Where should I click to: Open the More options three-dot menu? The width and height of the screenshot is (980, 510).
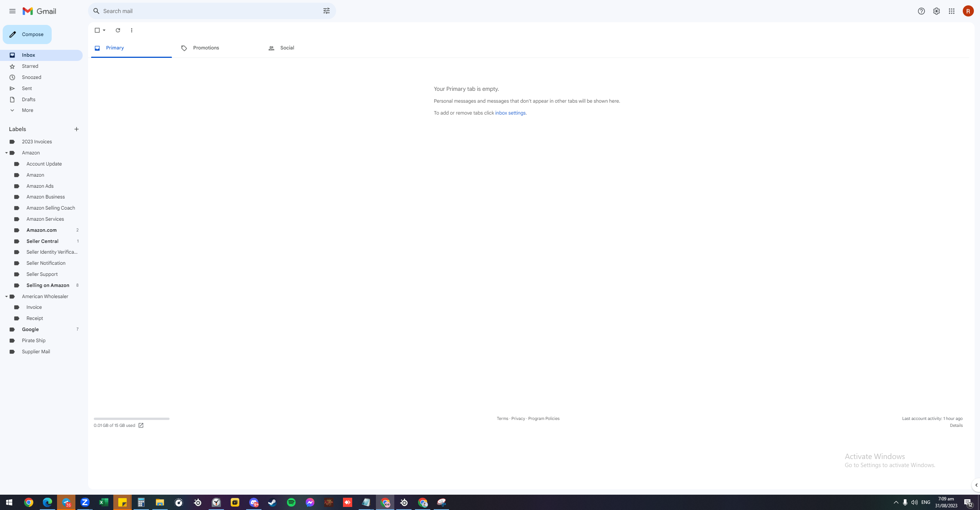pyautogui.click(x=132, y=30)
